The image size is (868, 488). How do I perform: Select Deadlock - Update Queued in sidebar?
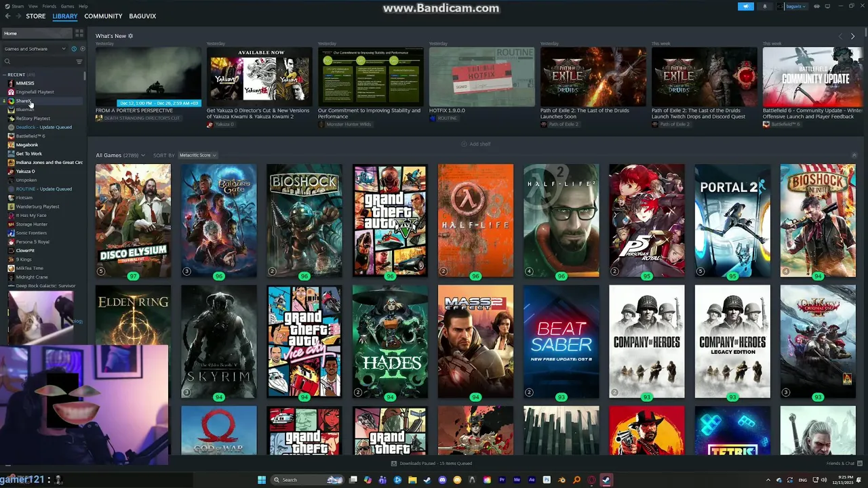pyautogui.click(x=43, y=127)
